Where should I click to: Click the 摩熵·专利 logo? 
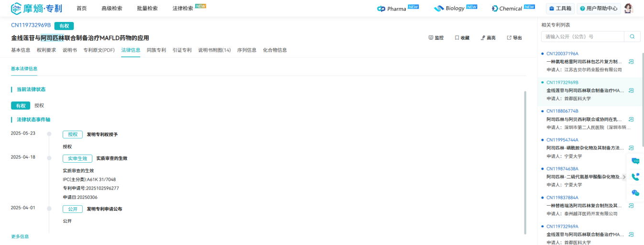point(36,8)
